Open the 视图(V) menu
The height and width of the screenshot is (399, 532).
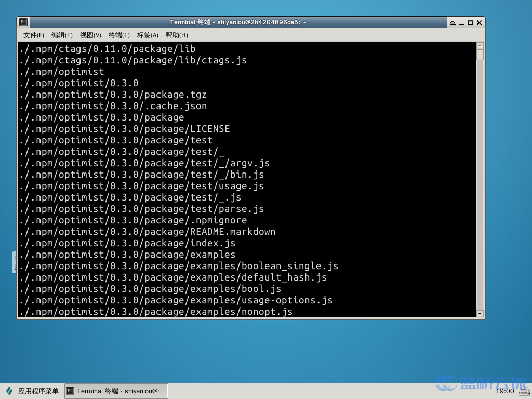(x=90, y=35)
